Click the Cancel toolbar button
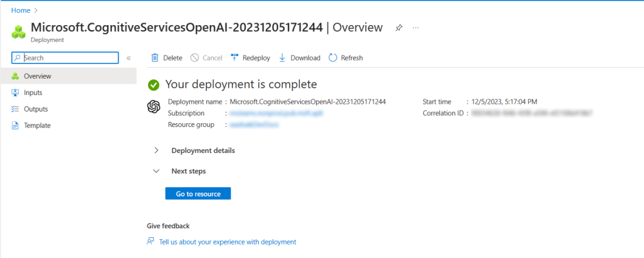 point(206,58)
